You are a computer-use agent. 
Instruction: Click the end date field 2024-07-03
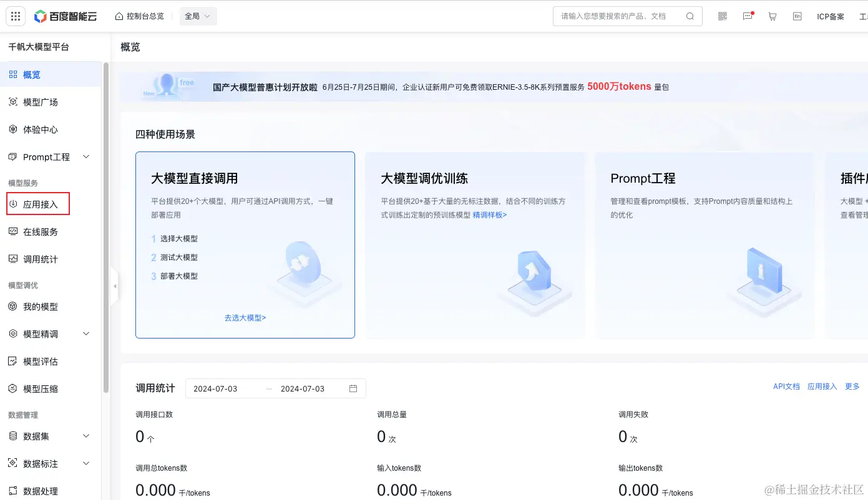(x=303, y=388)
